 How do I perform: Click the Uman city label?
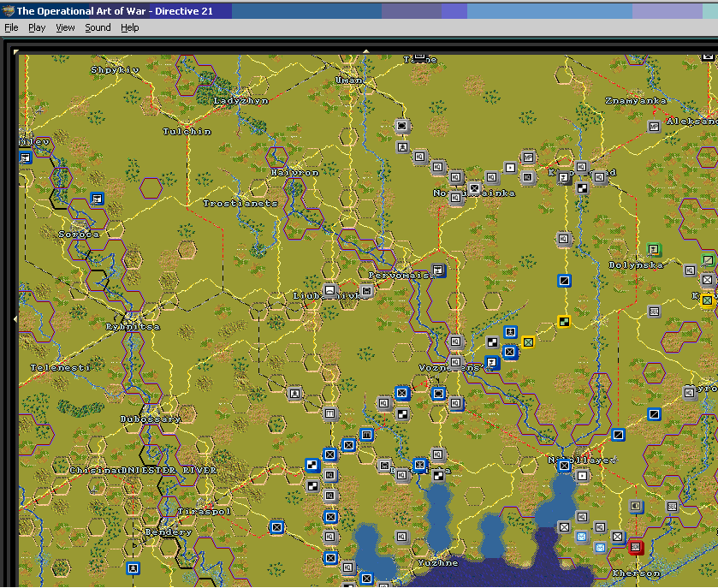click(x=350, y=80)
